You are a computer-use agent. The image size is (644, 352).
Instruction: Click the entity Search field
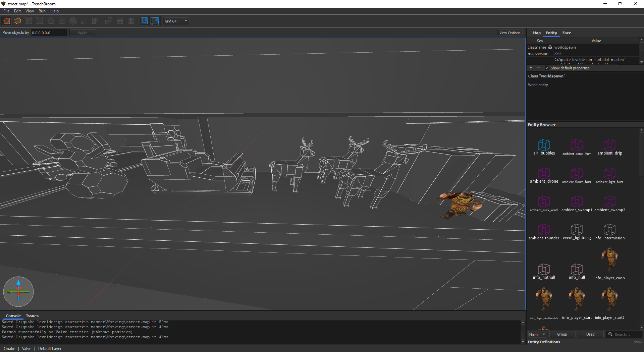624,334
